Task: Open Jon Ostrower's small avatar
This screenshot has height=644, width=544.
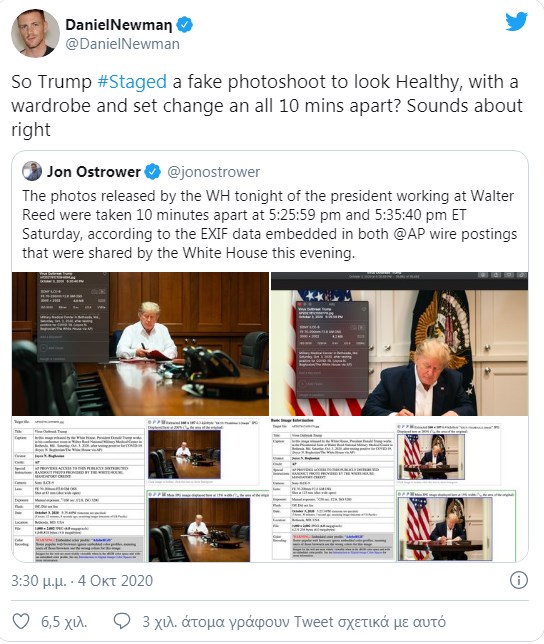Action: coord(32,171)
